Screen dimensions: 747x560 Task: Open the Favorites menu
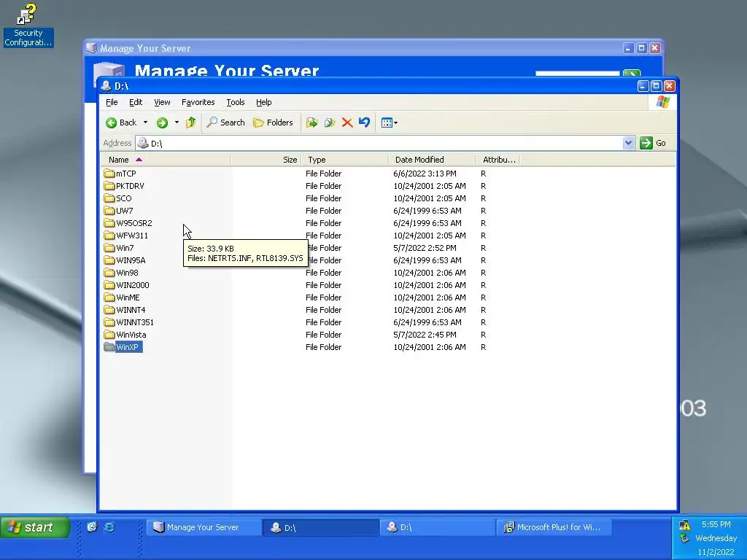pyautogui.click(x=198, y=102)
